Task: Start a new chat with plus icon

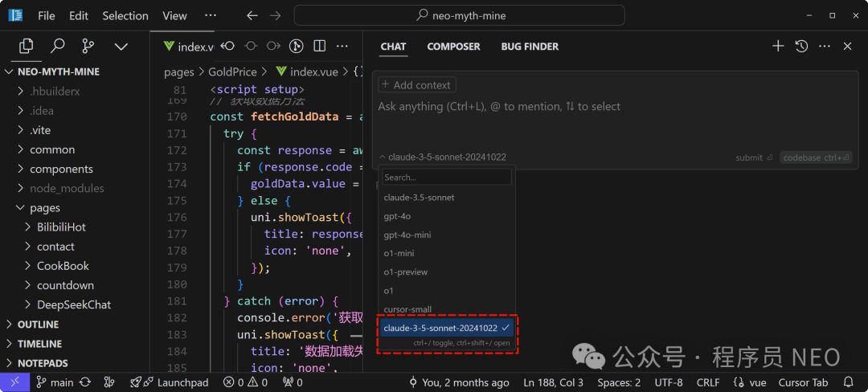Action: 777,47
